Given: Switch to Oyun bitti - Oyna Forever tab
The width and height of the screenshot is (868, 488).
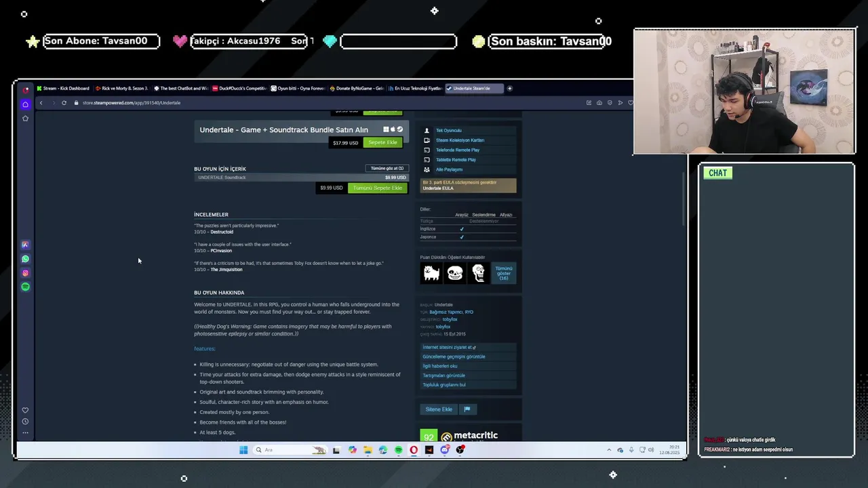Looking at the screenshot, I should pyautogui.click(x=298, y=88).
